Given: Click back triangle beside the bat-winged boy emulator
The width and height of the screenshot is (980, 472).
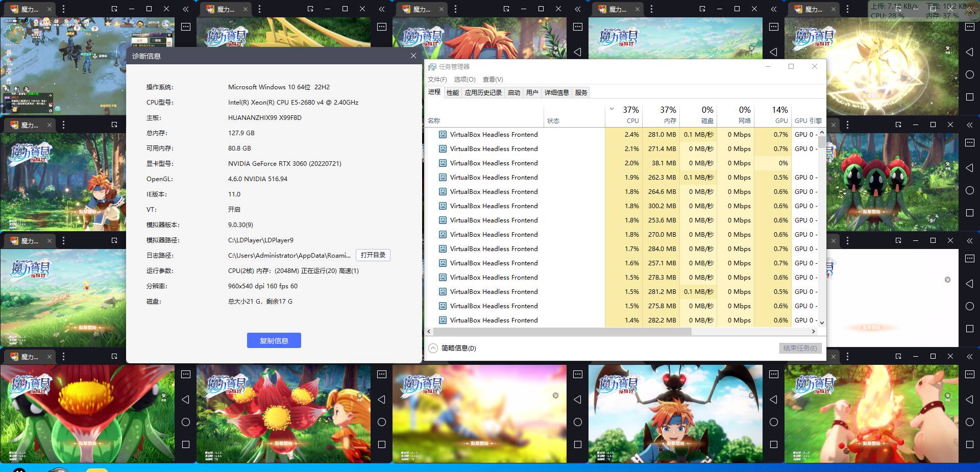Looking at the screenshot, I should (x=774, y=400).
